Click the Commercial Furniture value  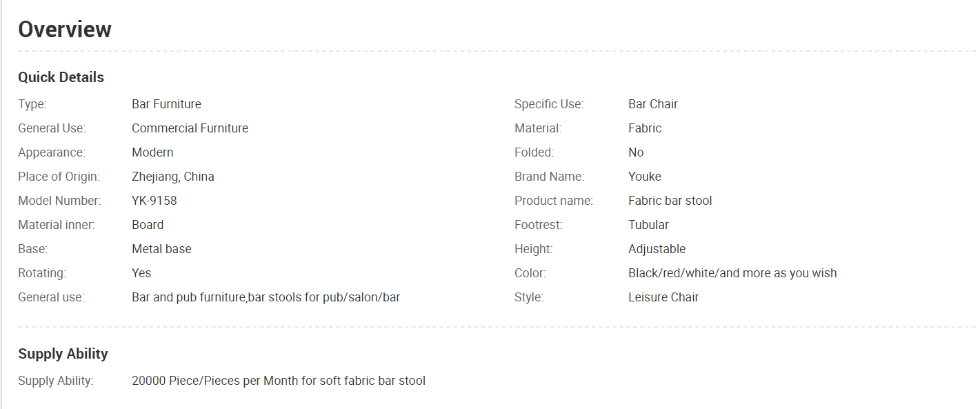pos(190,128)
